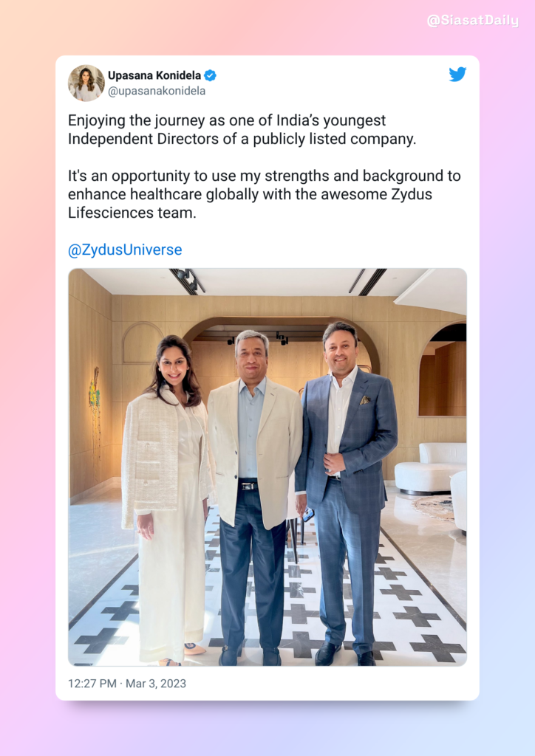Click the @SiasatDaily watermark text
This screenshot has height=756, width=535.
473,21
